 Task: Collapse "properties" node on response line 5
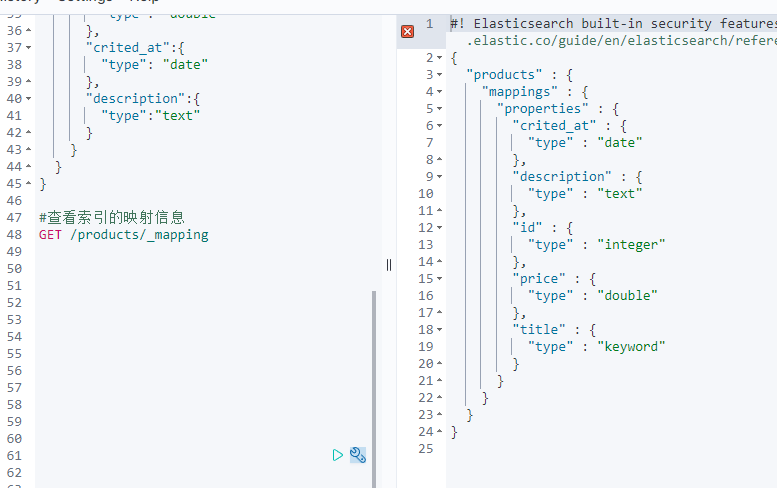[x=440, y=109]
